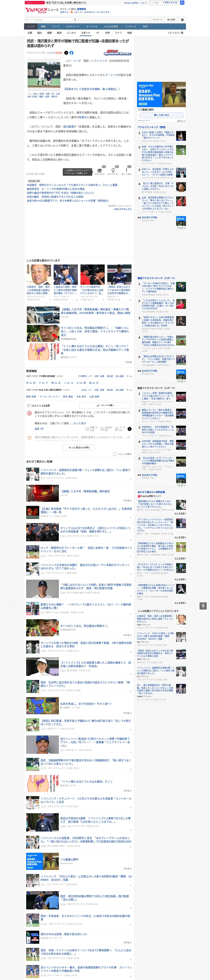Click the 詳しくはこちら ad button
Image resolution: width=210 pixels, height=980 pixels.
click(162, 115)
